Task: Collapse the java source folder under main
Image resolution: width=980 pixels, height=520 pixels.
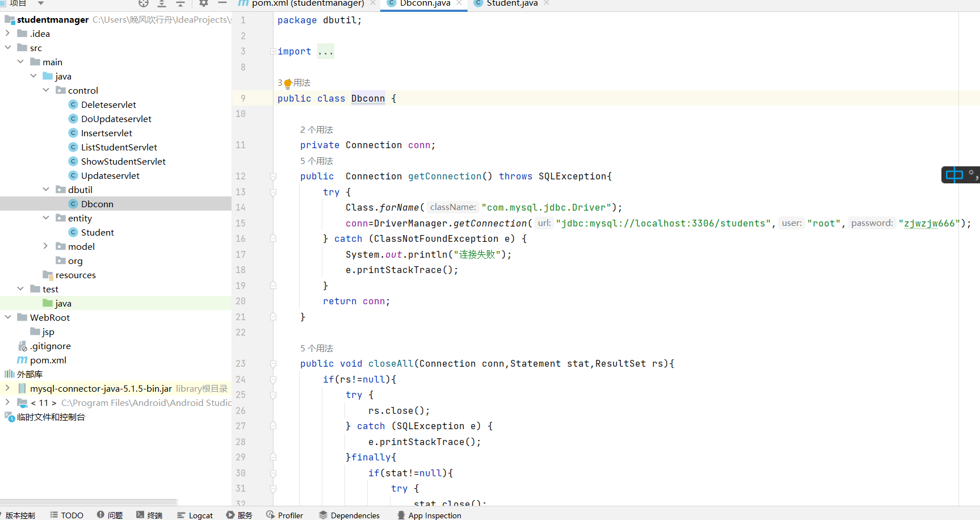Action: pos(33,76)
